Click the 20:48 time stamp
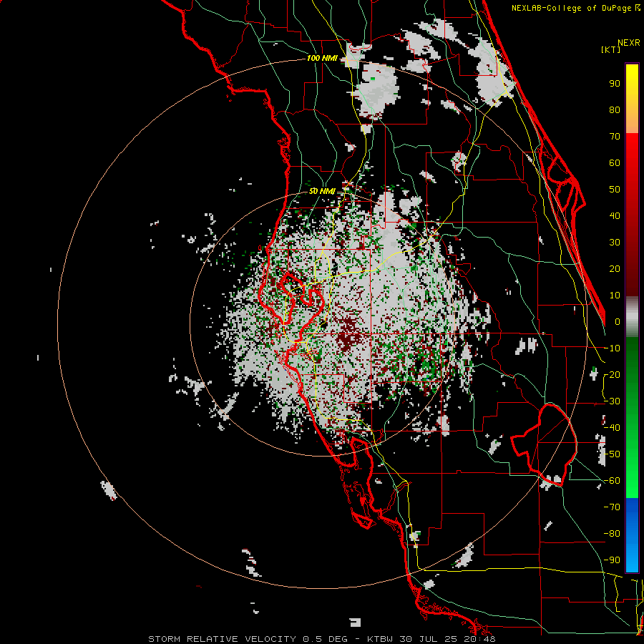Viewport: 644px width, 644px height. coord(481,639)
